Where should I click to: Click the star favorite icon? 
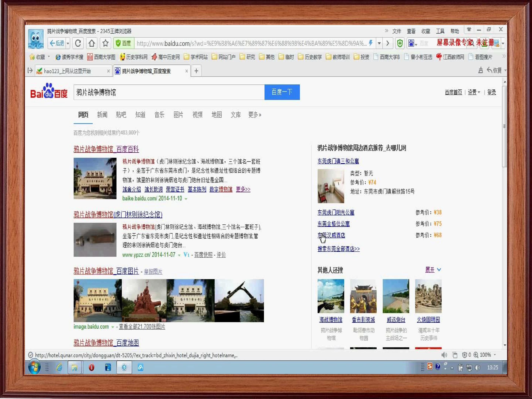[x=105, y=43]
